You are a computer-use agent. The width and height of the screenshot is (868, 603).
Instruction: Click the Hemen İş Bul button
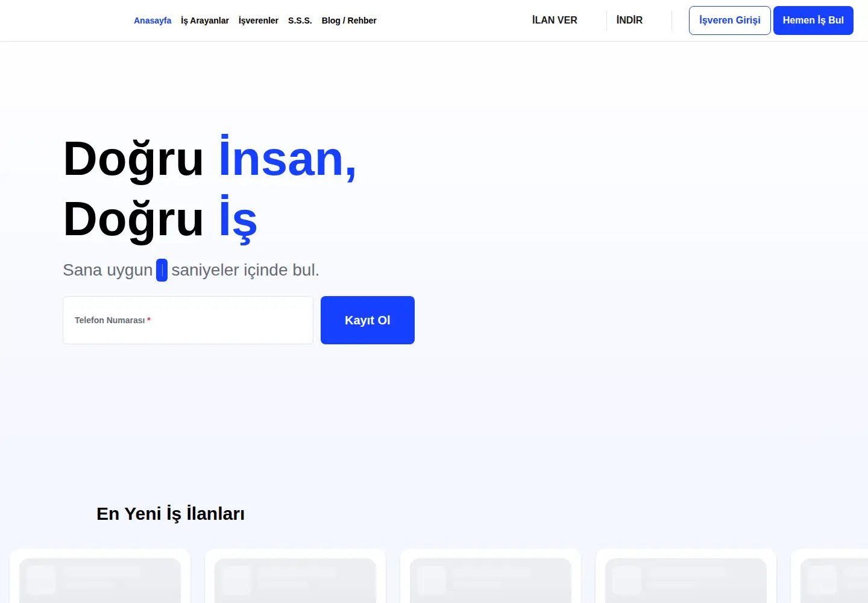(813, 21)
